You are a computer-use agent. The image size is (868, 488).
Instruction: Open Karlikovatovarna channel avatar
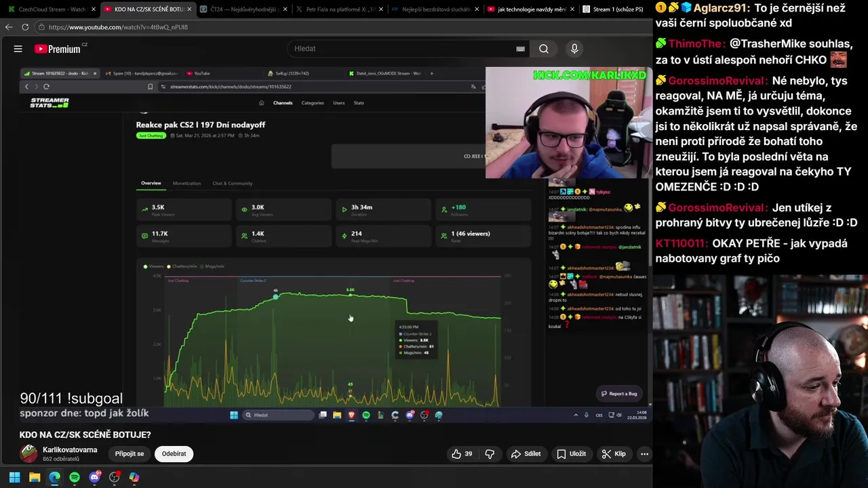[x=28, y=453]
